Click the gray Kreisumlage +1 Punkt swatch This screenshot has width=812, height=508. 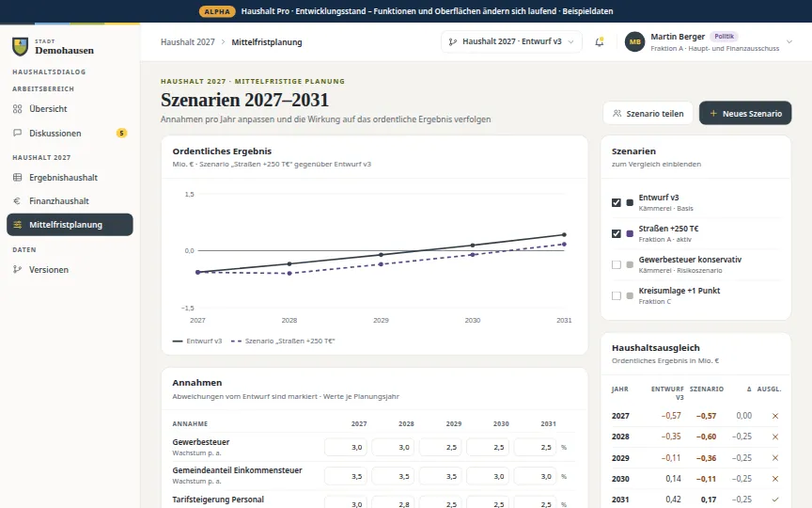pos(630,296)
